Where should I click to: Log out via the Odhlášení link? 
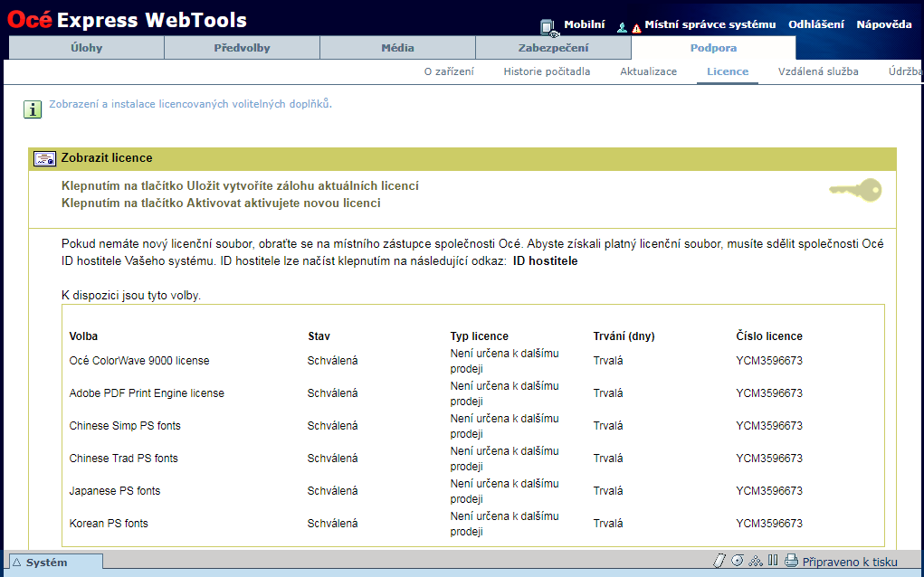[816, 24]
